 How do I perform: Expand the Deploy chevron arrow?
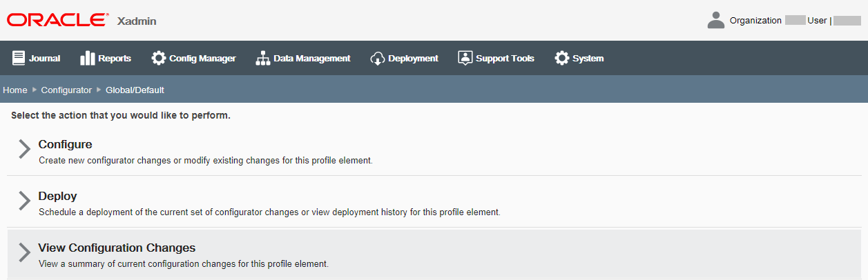coord(25,201)
